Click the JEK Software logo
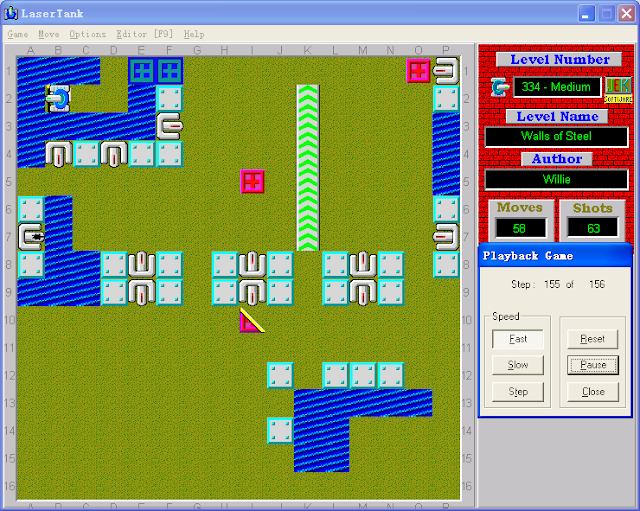Screen dimensions: 640x511 point(618,90)
